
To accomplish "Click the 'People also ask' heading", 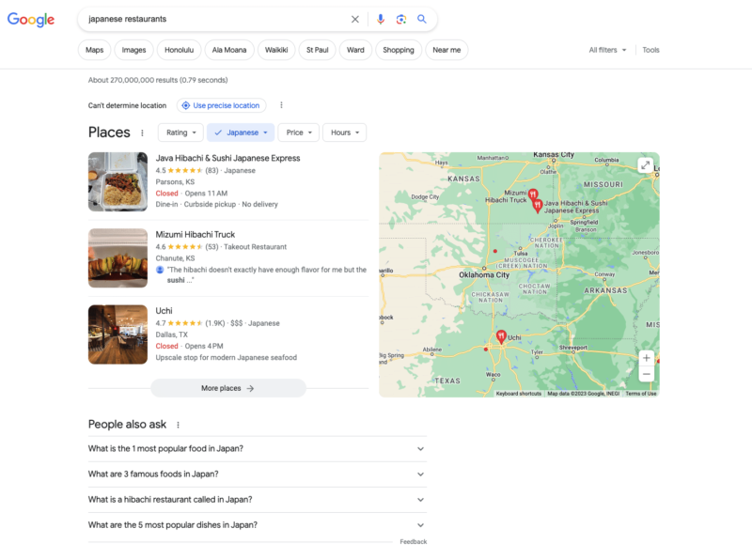I will pos(127,425).
